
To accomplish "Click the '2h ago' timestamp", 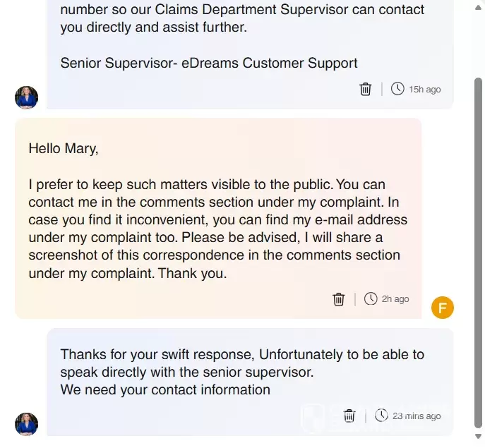I will pyautogui.click(x=395, y=299).
